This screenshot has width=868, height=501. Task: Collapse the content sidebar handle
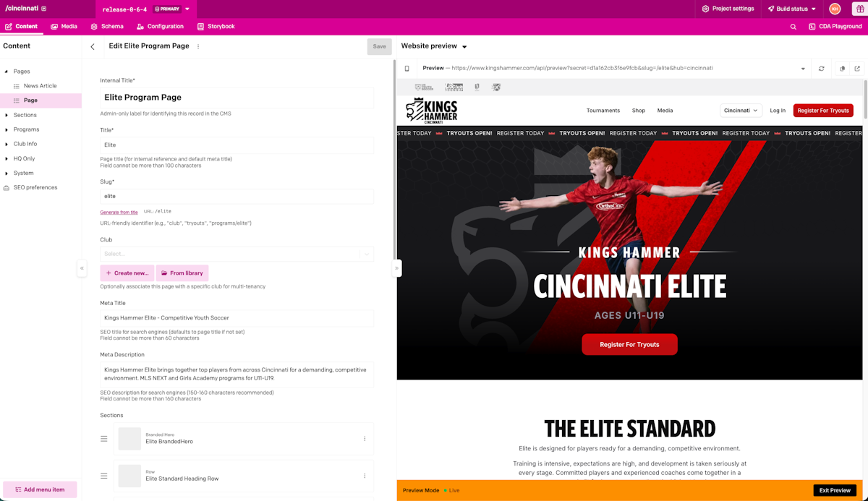(x=82, y=268)
